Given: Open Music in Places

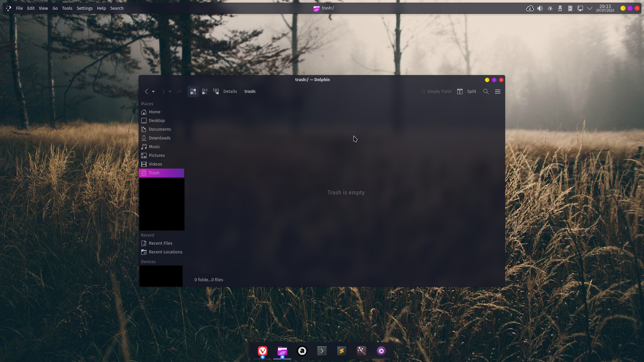Looking at the screenshot, I should pos(161,147).
